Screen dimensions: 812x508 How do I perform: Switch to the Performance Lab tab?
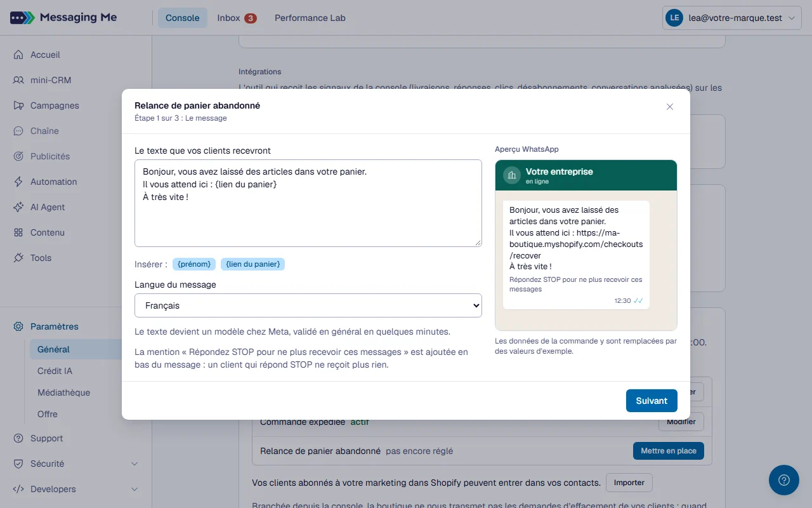(x=310, y=18)
